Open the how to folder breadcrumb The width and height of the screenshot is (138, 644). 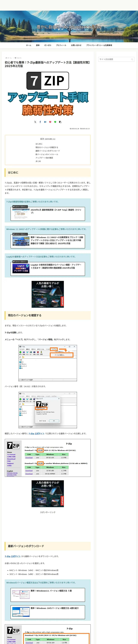pos(18,58)
